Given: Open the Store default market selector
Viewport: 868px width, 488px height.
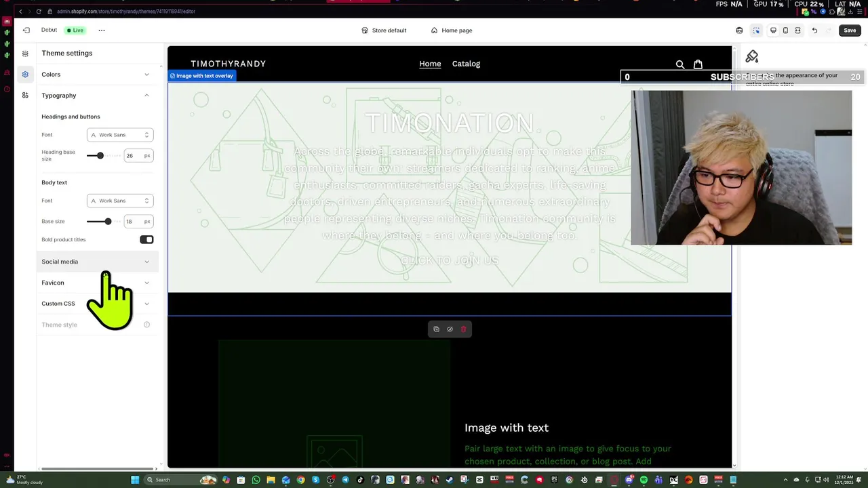Looking at the screenshot, I should tap(384, 30).
